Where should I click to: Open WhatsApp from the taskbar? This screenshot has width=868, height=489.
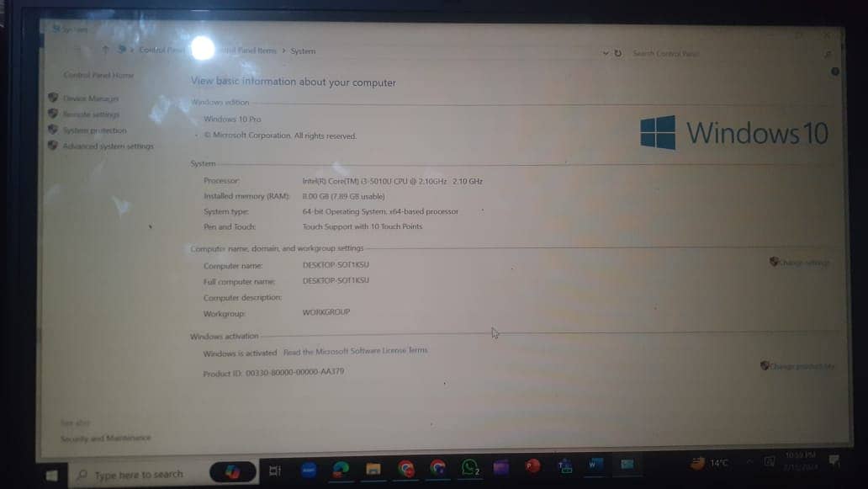coord(470,468)
